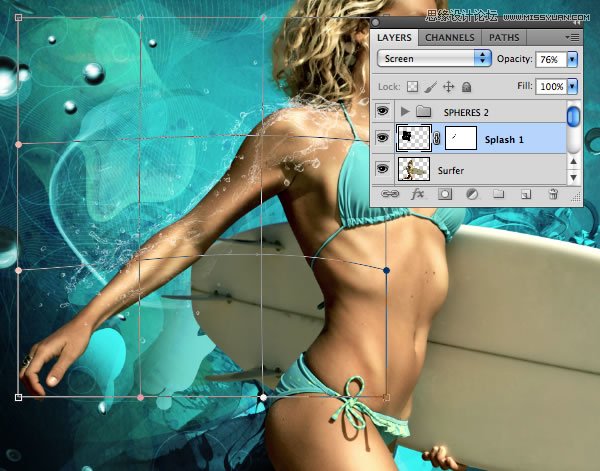This screenshot has height=471, width=600.
Task: Select the SPHERES 2 folder icon
Action: point(424,111)
